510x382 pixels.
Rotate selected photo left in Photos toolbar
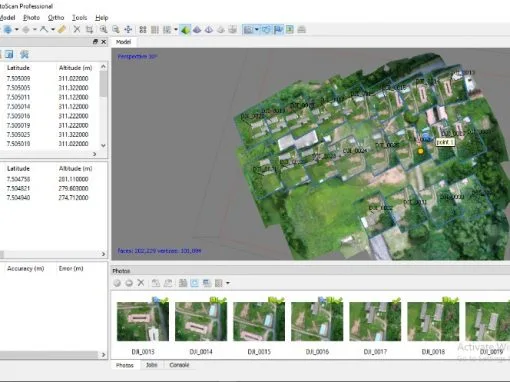click(x=155, y=283)
